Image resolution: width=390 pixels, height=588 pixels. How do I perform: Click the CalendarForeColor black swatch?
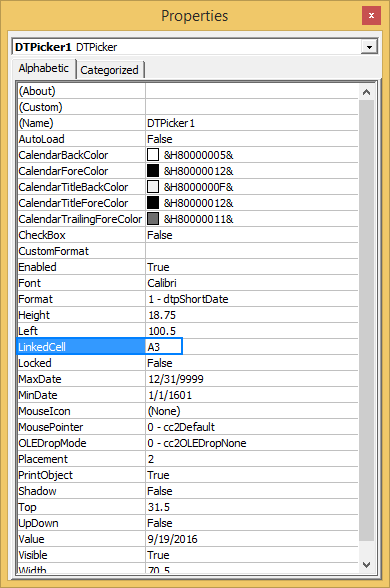[x=153, y=171]
